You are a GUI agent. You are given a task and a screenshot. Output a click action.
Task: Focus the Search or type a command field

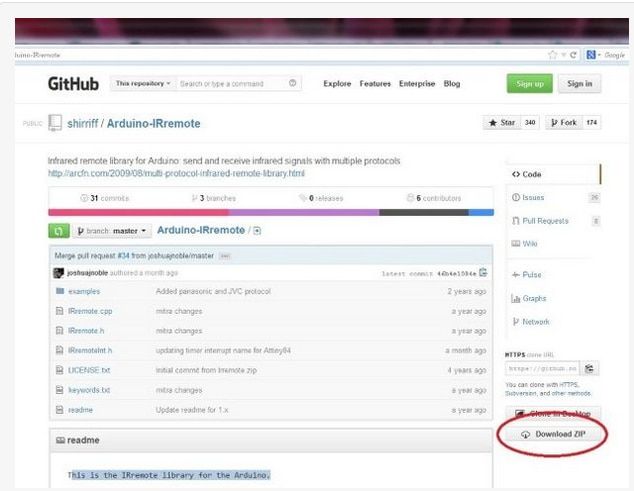pyautogui.click(x=232, y=84)
